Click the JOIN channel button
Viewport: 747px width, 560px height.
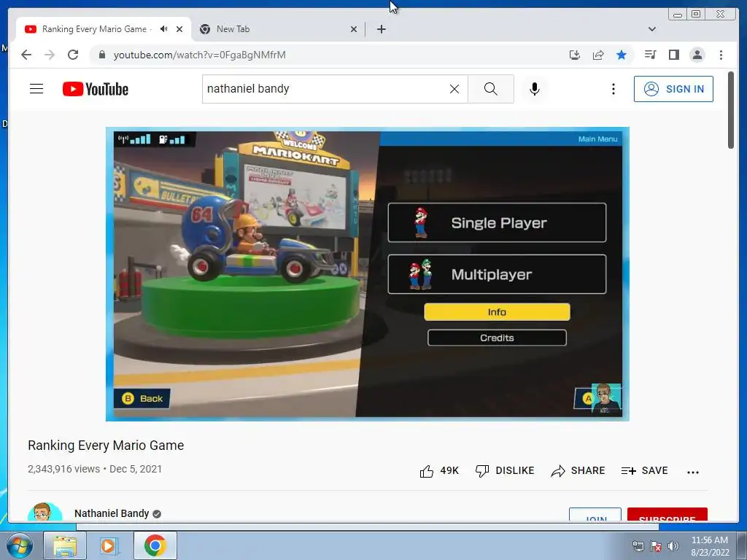(595, 515)
